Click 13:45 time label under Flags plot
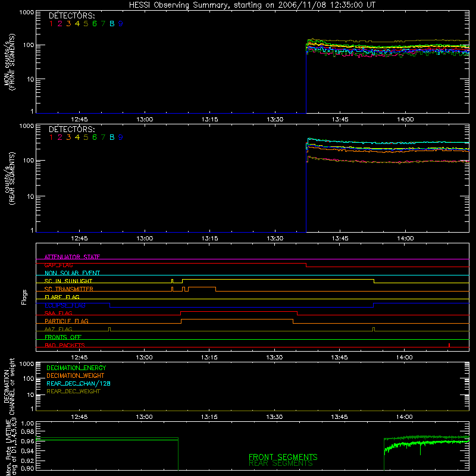Screen dimensions: 476x476 pyautogui.click(x=339, y=358)
